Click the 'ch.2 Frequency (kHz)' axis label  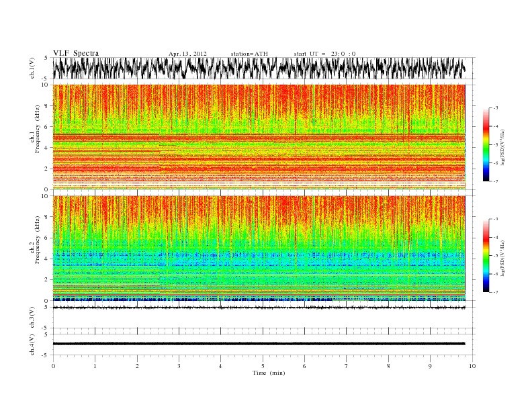tap(35, 248)
